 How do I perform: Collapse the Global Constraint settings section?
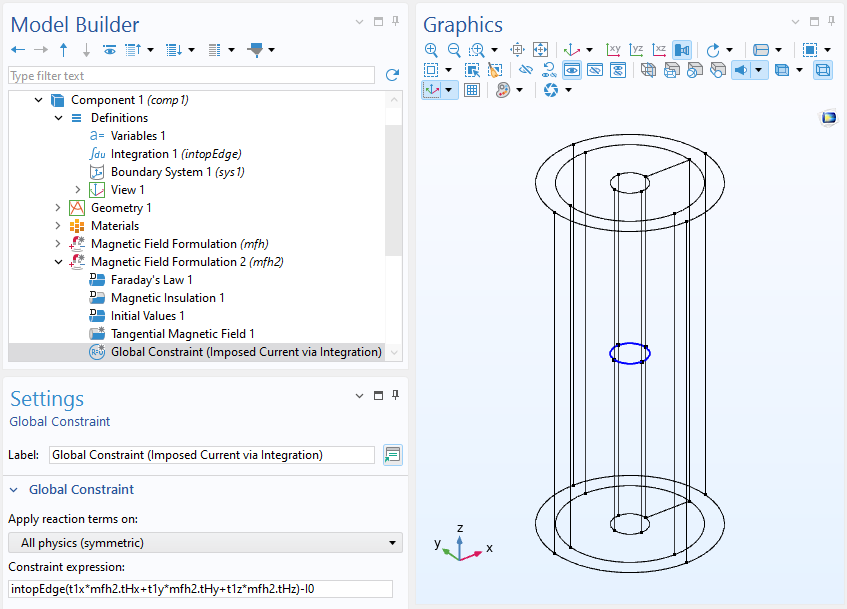[x=15, y=489]
